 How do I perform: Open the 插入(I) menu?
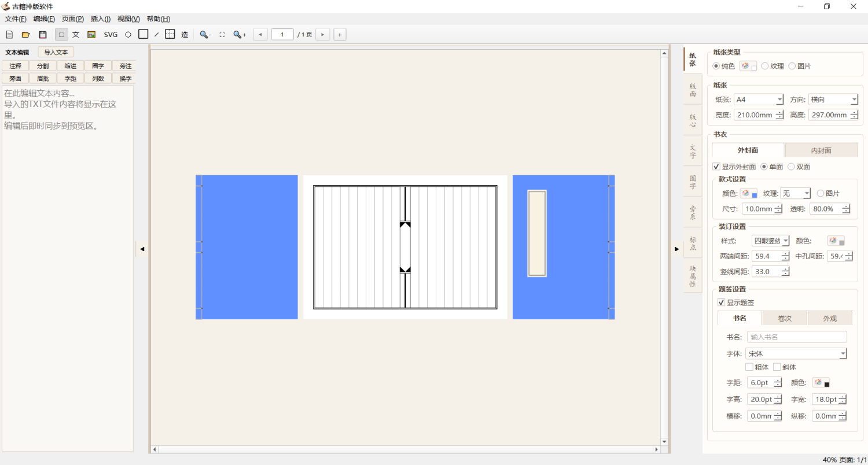click(x=101, y=19)
